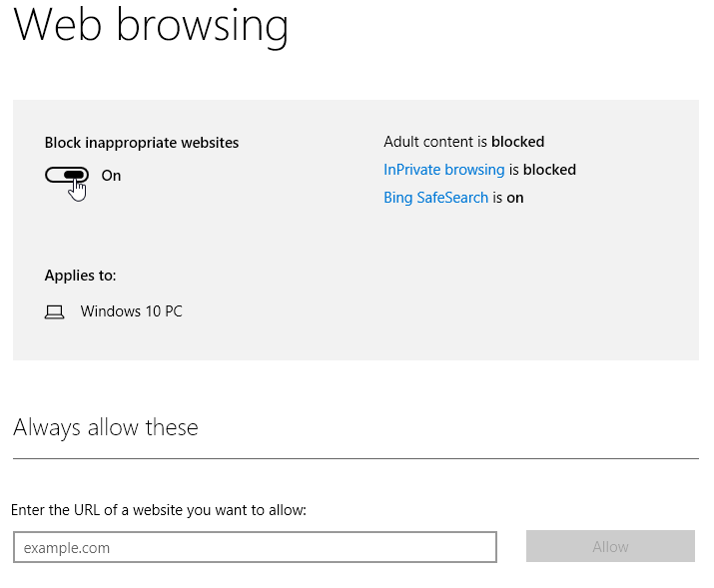Click the On label beside the switch
Viewport: 714px width, 588px height.
(x=111, y=176)
